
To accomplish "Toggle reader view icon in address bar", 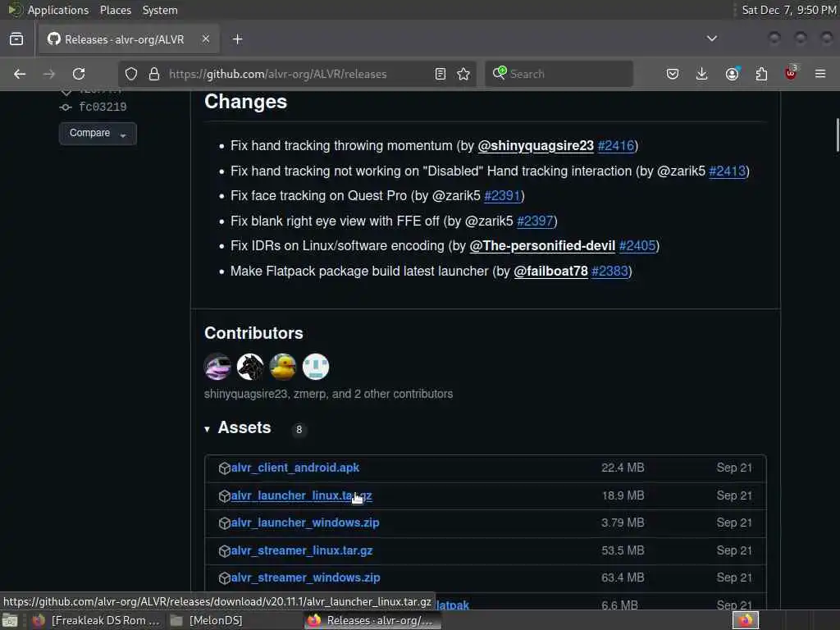I will (x=441, y=74).
